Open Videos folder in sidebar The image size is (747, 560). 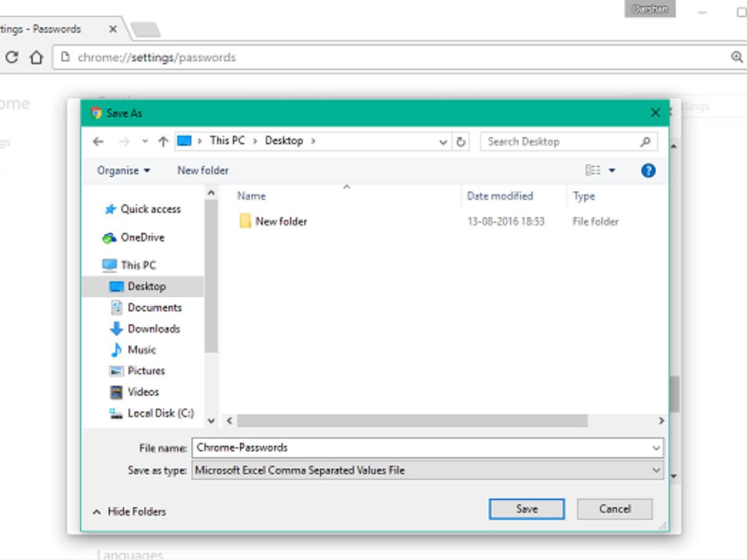135,392
